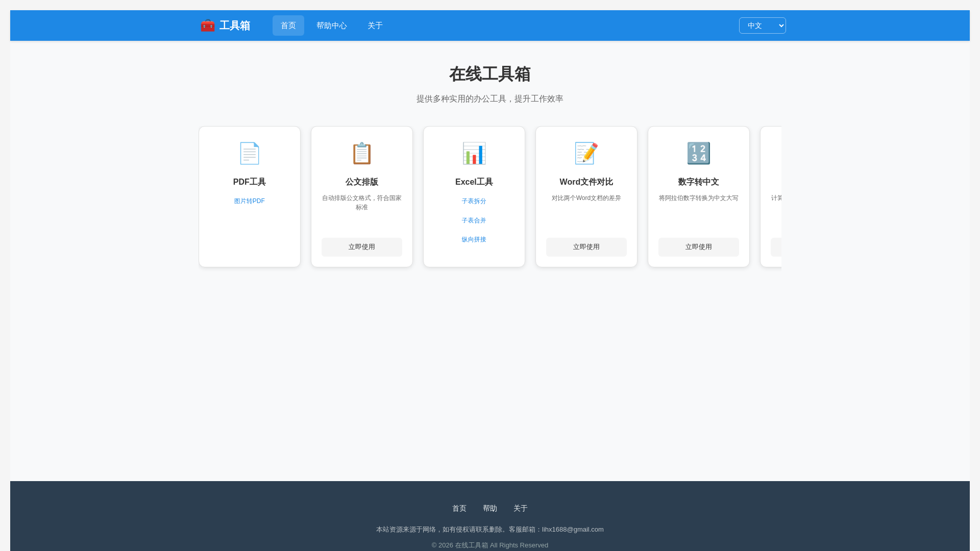Open the 图片转PDF link
Screen dimensions: 980x551
(x=250, y=201)
